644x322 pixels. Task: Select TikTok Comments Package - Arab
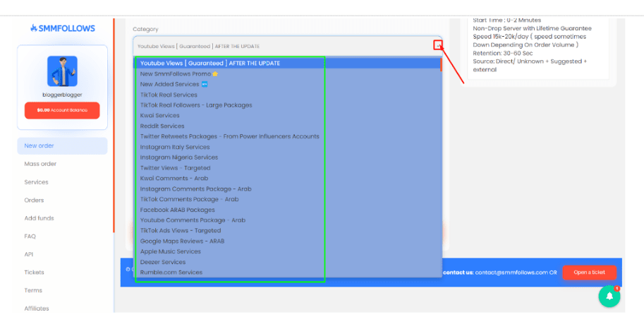288,199
